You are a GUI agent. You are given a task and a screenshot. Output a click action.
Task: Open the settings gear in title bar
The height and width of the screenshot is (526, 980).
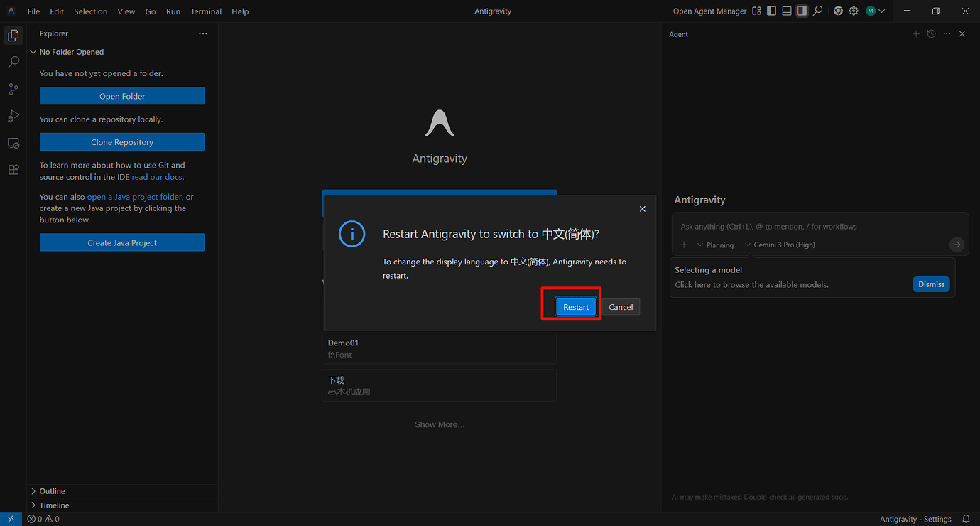(x=854, y=11)
